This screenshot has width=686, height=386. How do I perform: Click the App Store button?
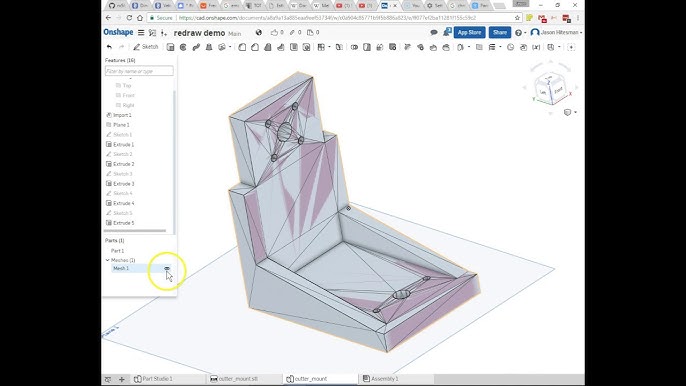[x=469, y=32]
